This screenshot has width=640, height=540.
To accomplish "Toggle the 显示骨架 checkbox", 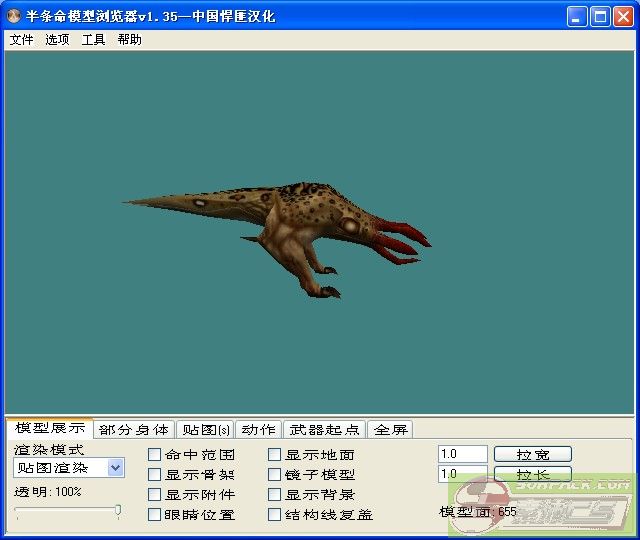I will (155, 475).
